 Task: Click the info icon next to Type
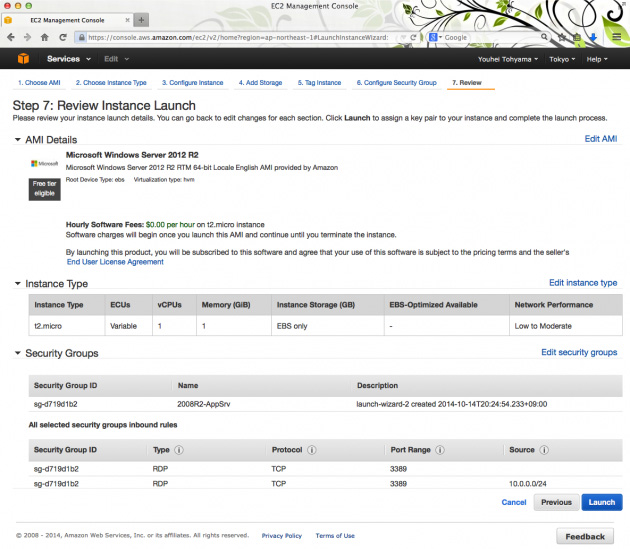[179, 450]
